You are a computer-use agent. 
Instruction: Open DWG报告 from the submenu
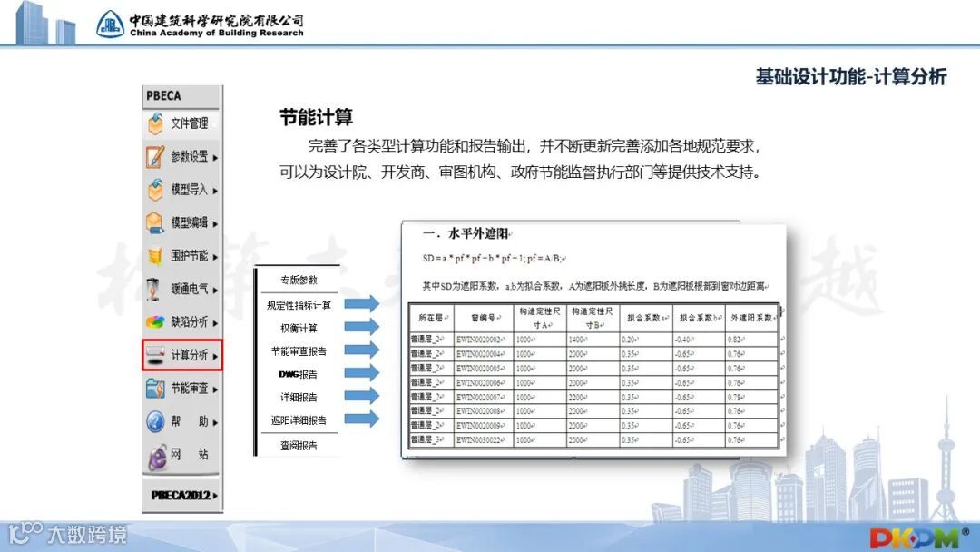[299, 374]
